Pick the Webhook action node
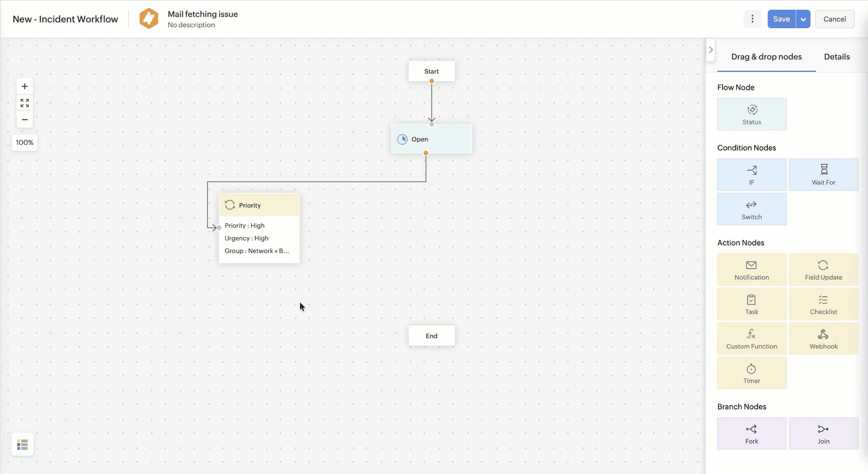868x474 pixels. pyautogui.click(x=823, y=338)
